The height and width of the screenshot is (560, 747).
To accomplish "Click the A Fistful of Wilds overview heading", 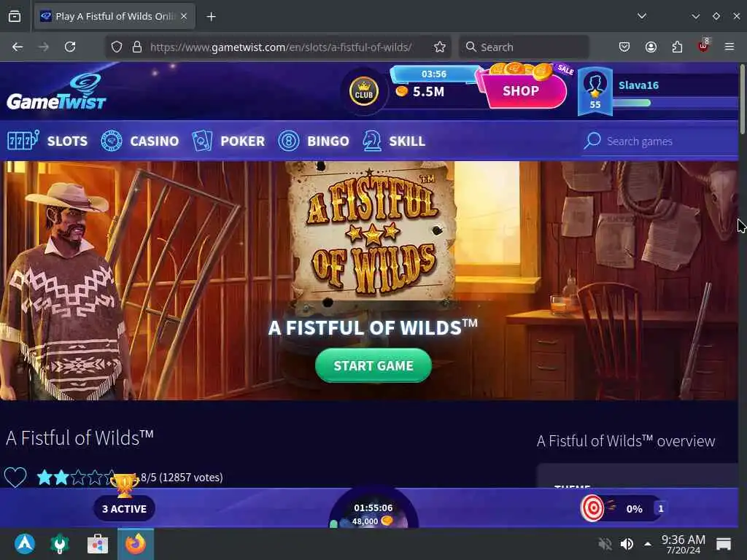I will tap(625, 441).
